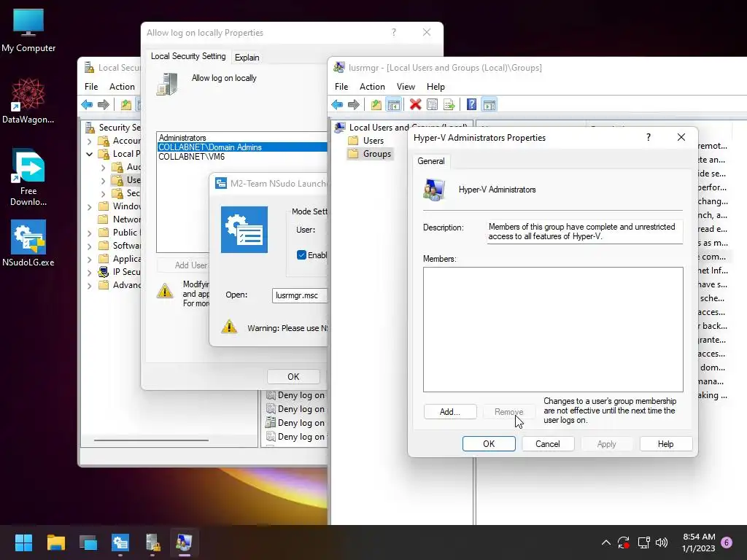This screenshot has width=747, height=560.
Task: Open DataWagon desktop shortcut
Action: pos(28,101)
